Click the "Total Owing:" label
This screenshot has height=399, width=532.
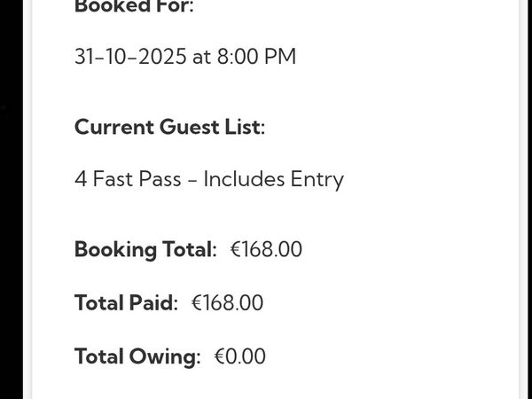[137, 356]
